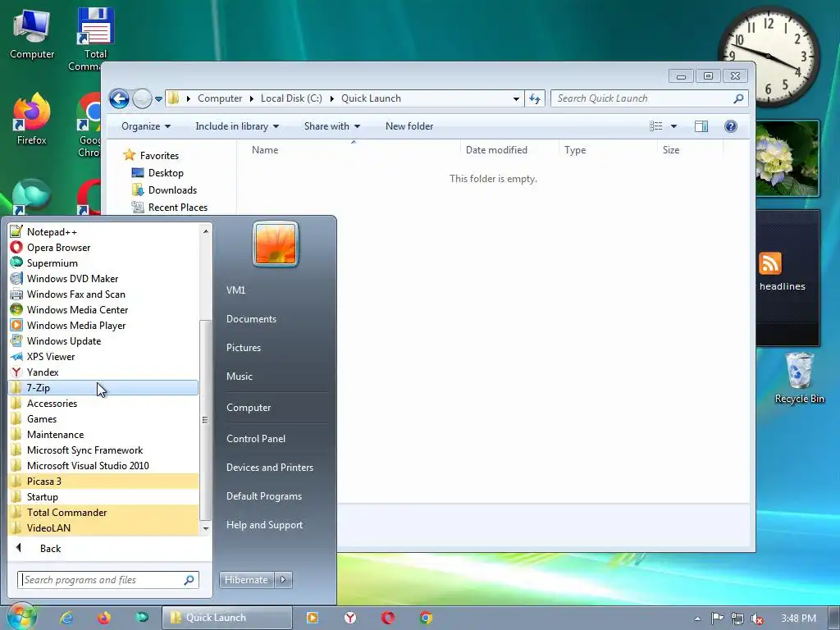840x630 pixels.
Task: Open Help and Support
Action: click(264, 525)
